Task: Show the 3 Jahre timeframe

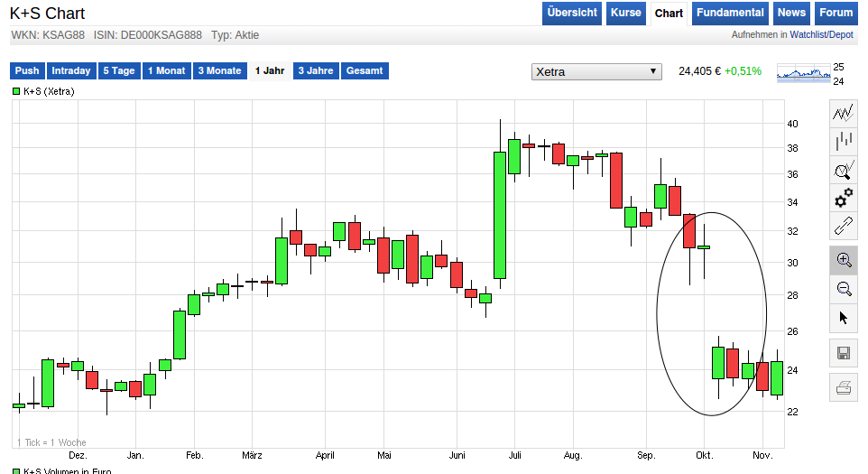Action: [316, 71]
